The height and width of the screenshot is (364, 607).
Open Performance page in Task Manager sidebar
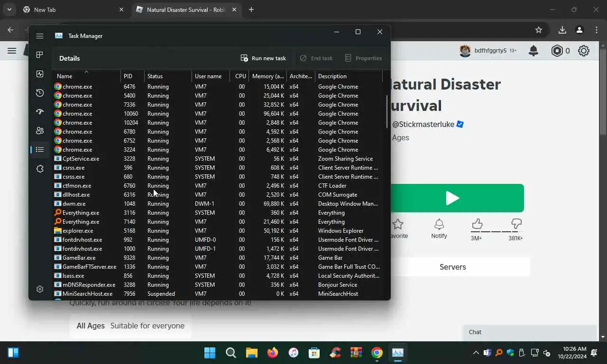tap(40, 74)
